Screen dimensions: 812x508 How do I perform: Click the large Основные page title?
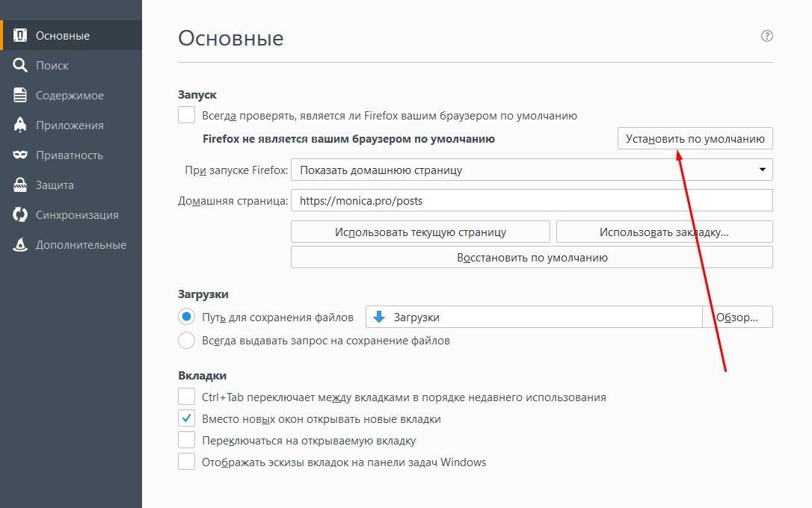pyautogui.click(x=231, y=38)
